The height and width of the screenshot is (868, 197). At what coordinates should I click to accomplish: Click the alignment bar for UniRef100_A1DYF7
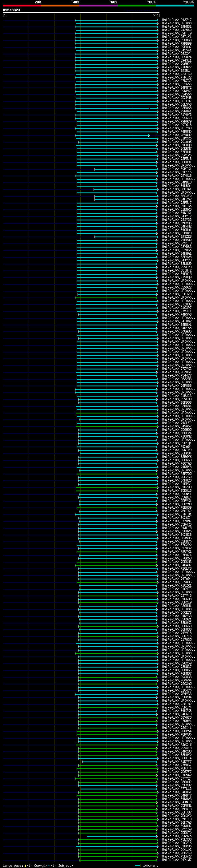coord(120,761)
